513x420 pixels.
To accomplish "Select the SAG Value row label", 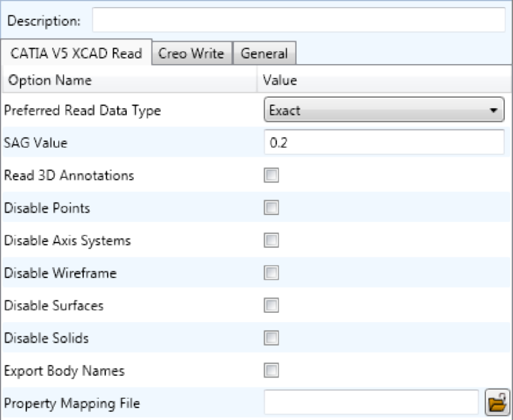I will [35, 143].
